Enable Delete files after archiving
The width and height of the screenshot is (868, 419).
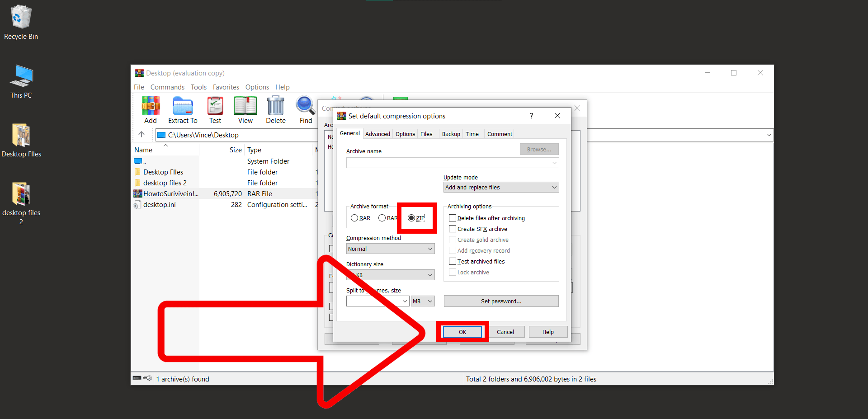(453, 217)
